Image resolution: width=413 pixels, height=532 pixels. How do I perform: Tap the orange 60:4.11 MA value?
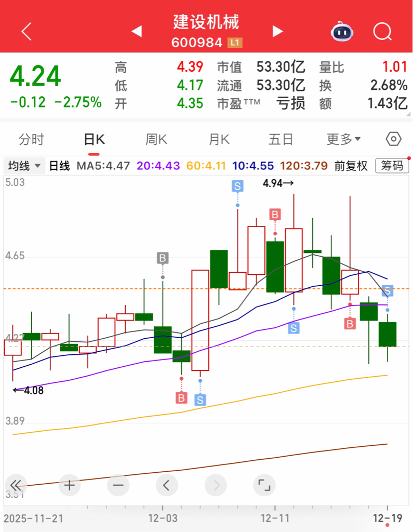pos(206,166)
